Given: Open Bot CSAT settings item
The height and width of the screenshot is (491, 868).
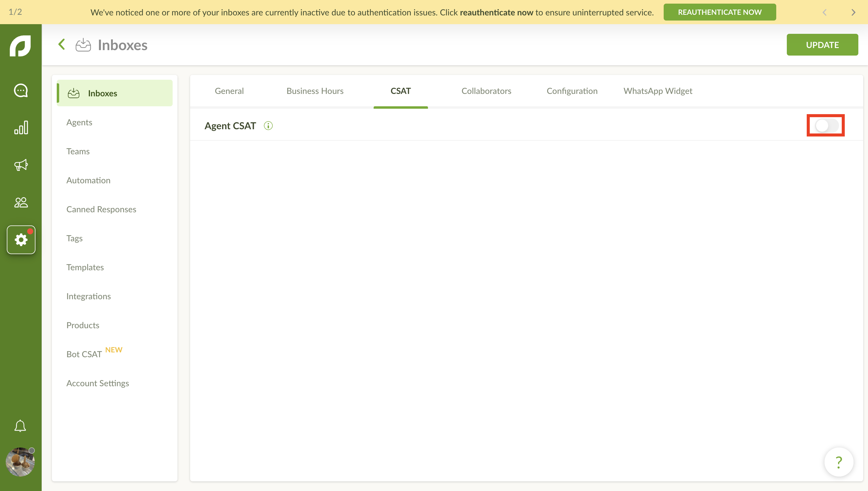Looking at the screenshot, I should pos(84,354).
